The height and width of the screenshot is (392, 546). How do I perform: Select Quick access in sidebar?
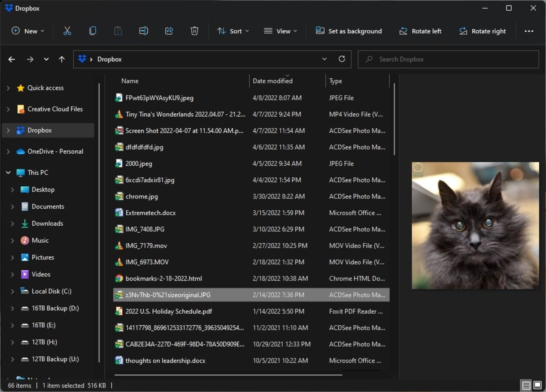point(45,88)
